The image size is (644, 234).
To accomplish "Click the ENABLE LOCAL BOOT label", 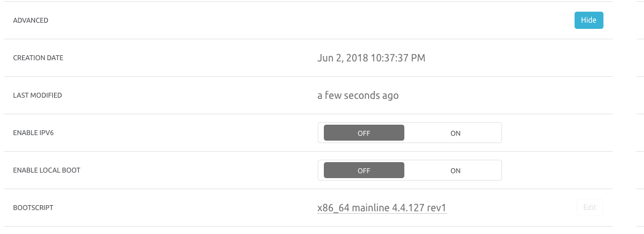I will click(x=47, y=170).
